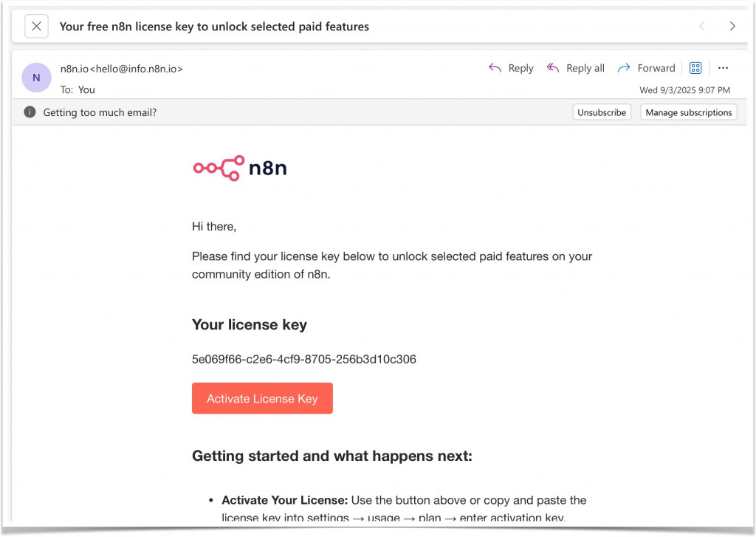Click the Unsubscribe button
The height and width of the screenshot is (537, 756).
pos(602,112)
